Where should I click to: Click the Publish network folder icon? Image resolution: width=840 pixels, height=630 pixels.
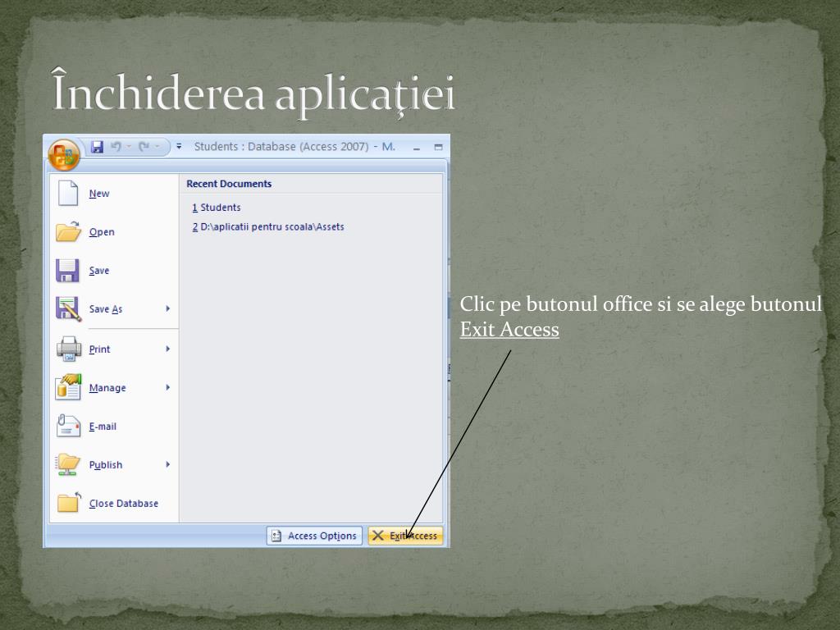pos(67,464)
